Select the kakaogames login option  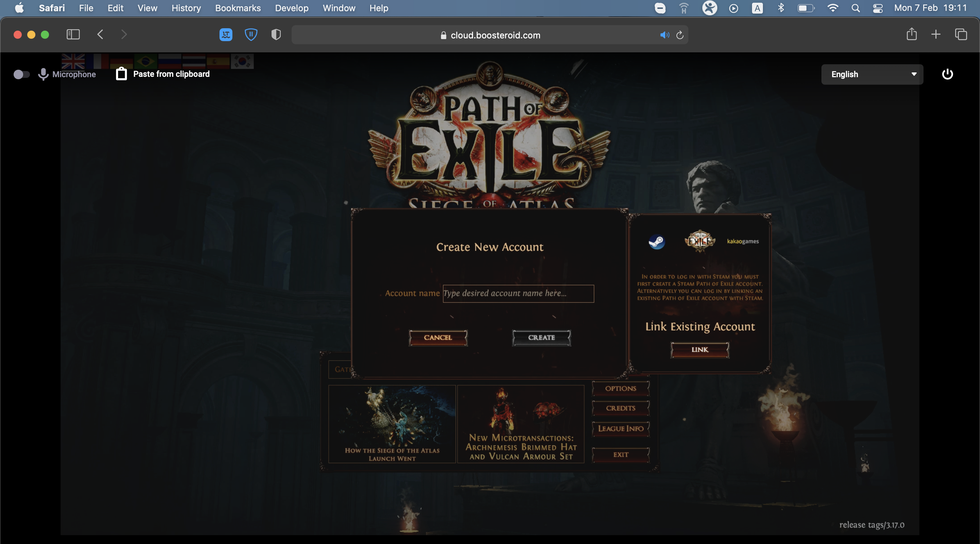742,241
